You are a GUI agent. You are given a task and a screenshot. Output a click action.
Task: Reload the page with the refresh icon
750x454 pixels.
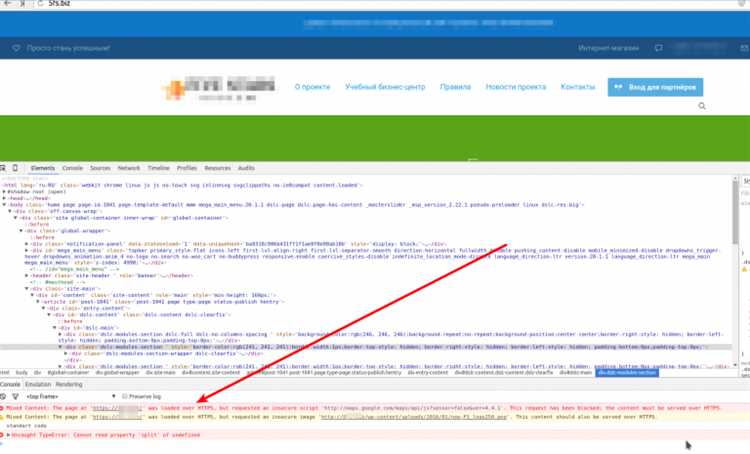pos(40,3)
